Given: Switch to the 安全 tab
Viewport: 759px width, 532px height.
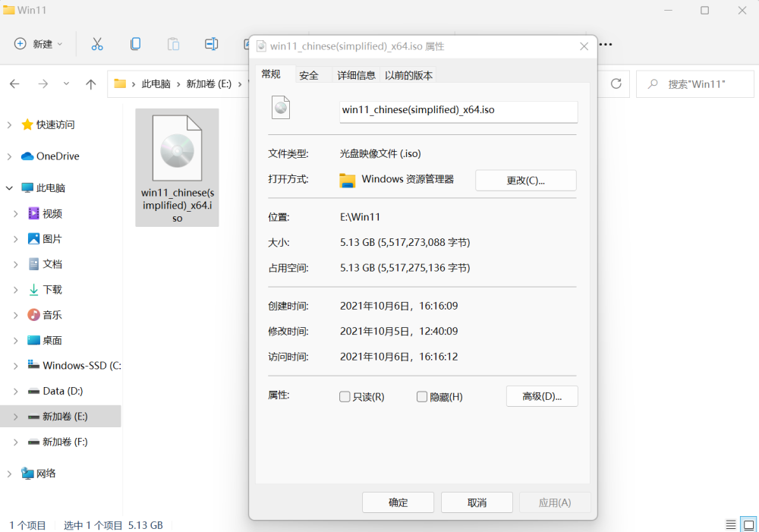Looking at the screenshot, I should (x=309, y=75).
